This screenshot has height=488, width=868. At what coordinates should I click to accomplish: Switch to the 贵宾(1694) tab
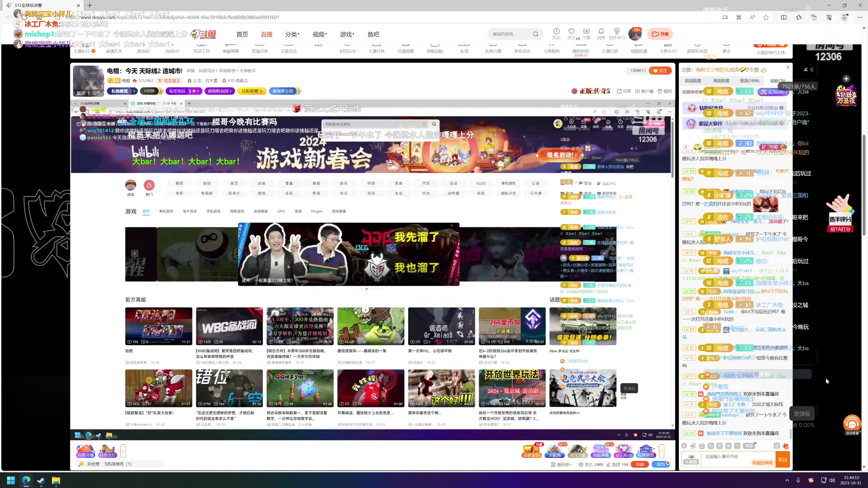coord(749,81)
